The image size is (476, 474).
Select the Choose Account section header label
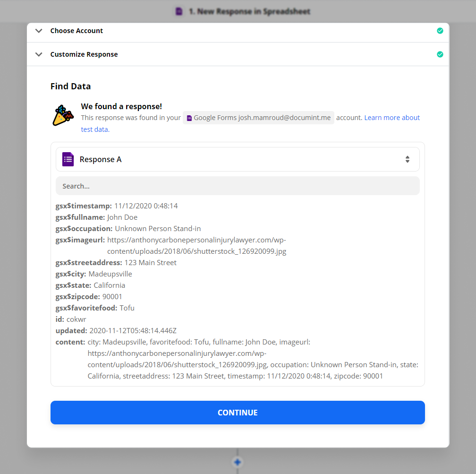tap(76, 31)
